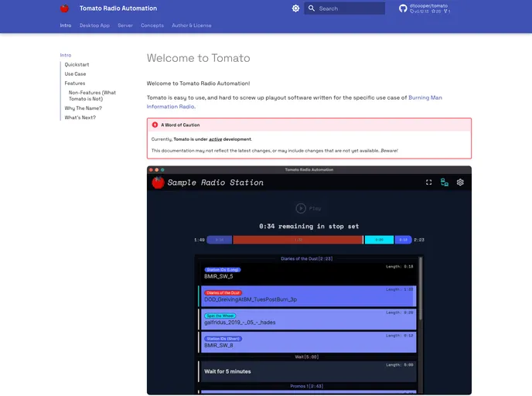Image resolution: width=532 pixels, height=396 pixels.
Task: Click the tomato icon beside Sample Radio Station
Action: pyautogui.click(x=158, y=183)
